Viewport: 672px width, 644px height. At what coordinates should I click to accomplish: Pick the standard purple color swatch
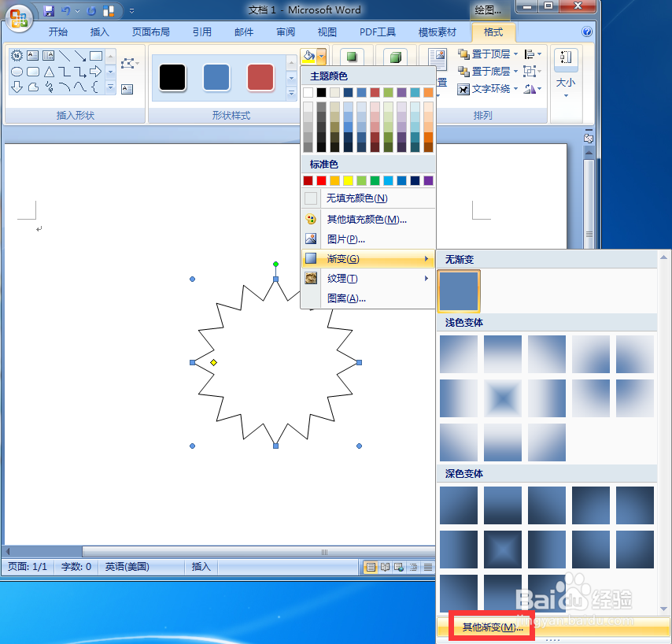(x=428, y=180)
